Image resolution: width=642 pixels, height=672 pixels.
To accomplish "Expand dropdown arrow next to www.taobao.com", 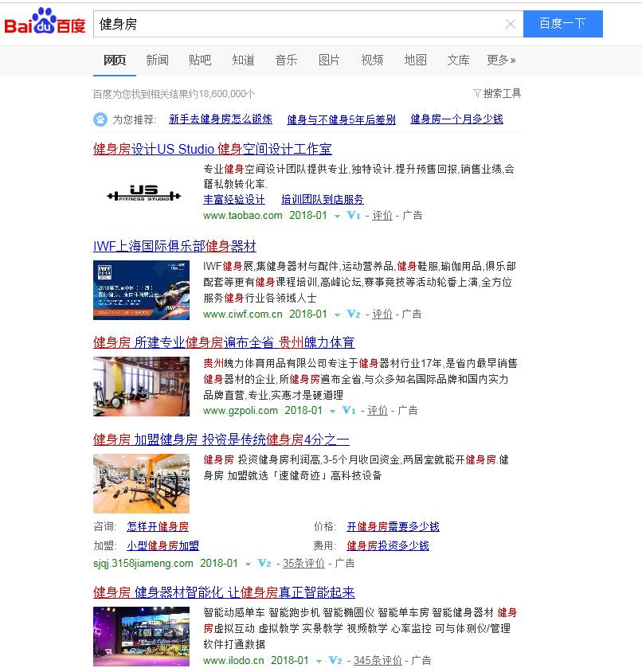I will pos(337,216).
